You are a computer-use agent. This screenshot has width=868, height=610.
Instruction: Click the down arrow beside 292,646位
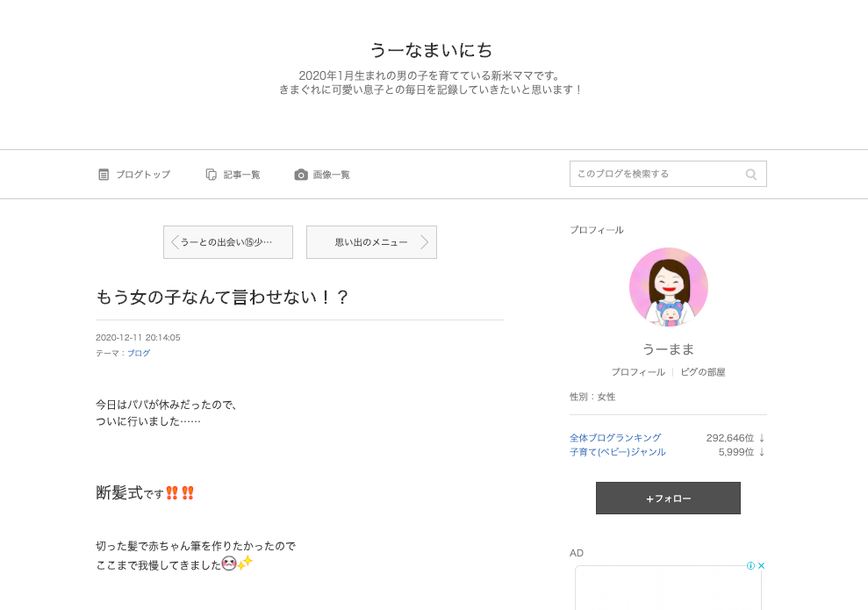762,438
